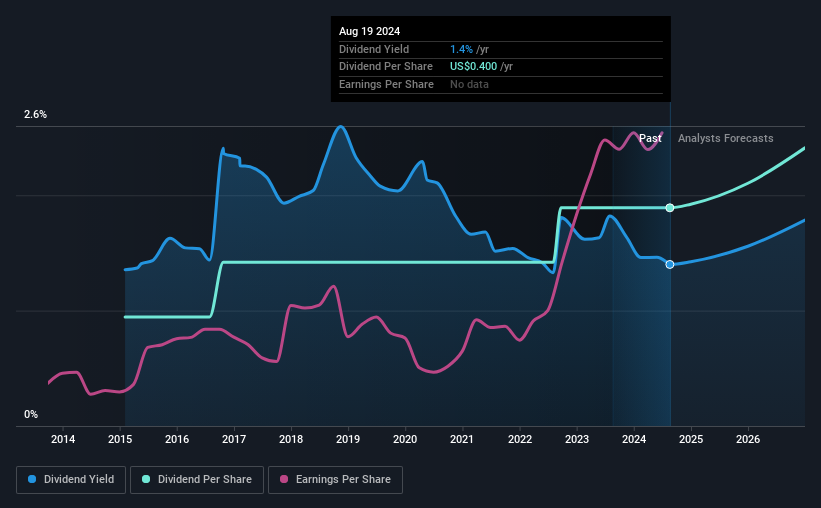Image resolution: width=821 pixels, height=508 pixels.
Task: Toggle the Dividend Yield legend button
Action: coord(71,480)
